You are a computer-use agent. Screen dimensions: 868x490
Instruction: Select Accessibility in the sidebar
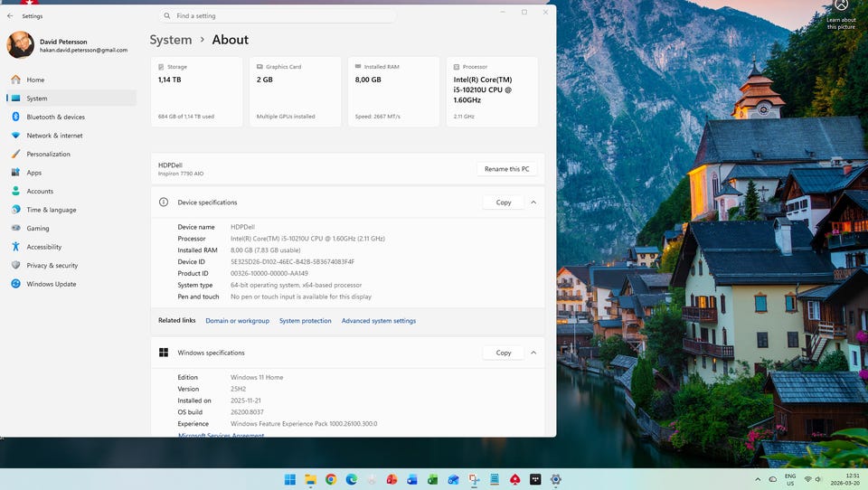tap(43, 247)
